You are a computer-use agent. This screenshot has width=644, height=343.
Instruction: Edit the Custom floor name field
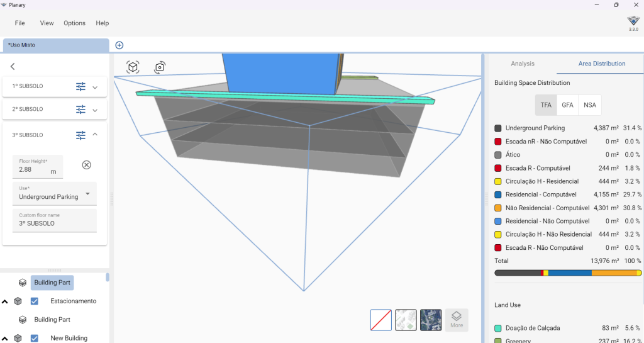pos(55,220)
